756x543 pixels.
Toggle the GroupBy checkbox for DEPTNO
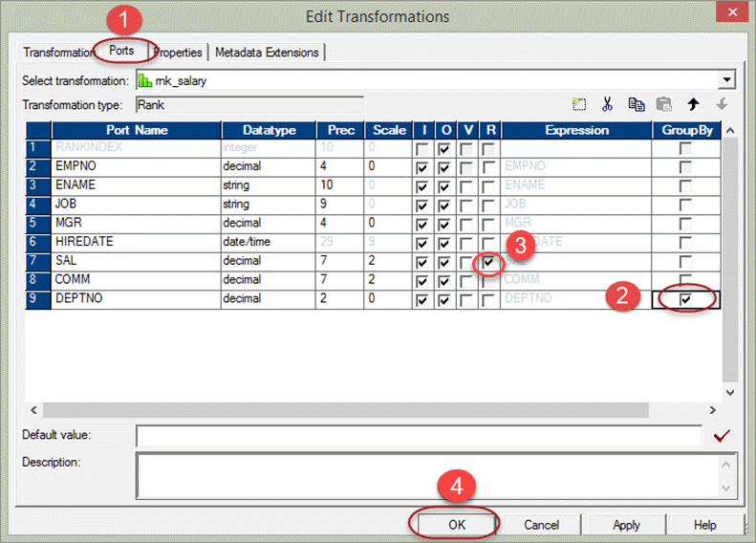tap(685, 299)
